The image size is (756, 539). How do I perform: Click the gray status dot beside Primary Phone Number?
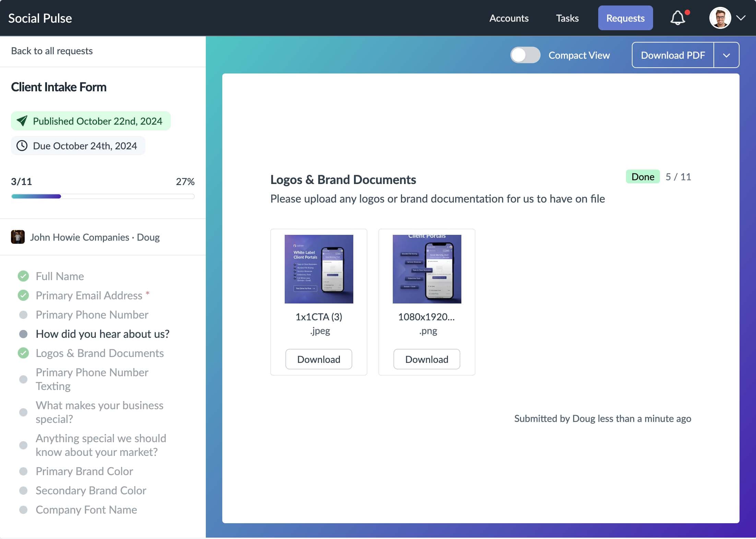click(23, 314)
